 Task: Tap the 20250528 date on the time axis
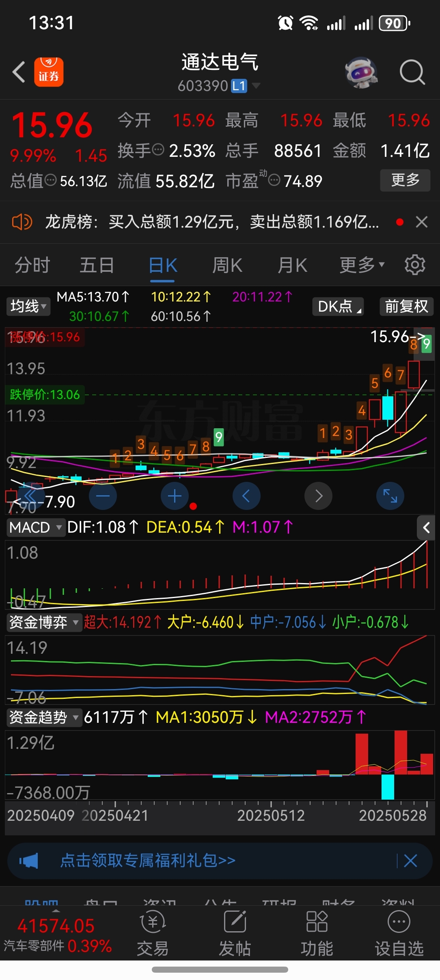pyautogui.click(x=393, y=815)
